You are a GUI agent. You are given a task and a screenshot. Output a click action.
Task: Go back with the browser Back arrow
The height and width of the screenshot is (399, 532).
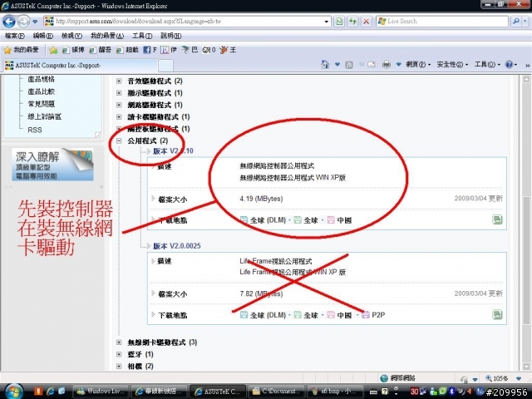(9, 22)
